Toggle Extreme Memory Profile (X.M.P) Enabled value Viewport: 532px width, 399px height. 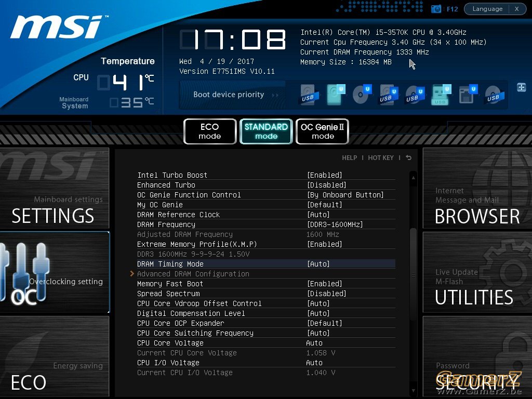click(x=324, y=244)
